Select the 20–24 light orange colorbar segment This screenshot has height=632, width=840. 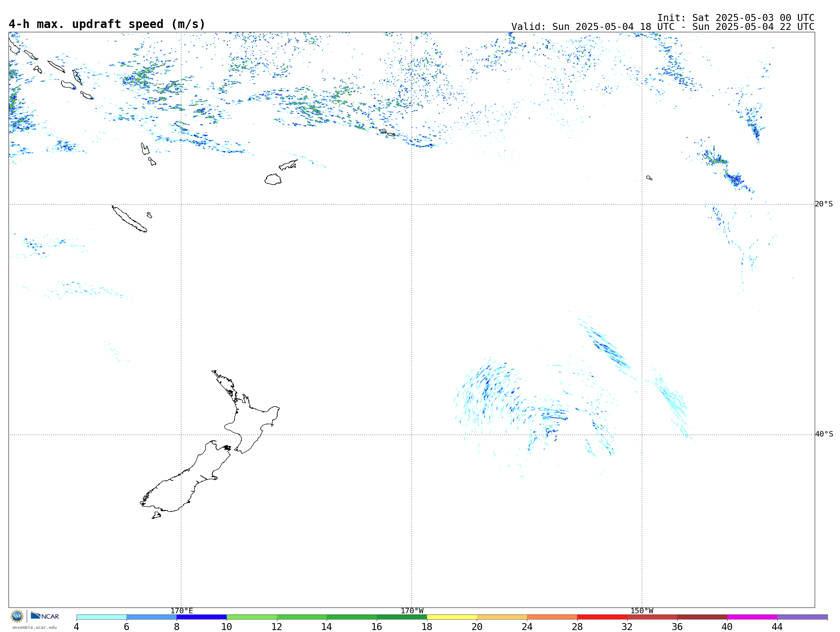(x=502, y=617)
